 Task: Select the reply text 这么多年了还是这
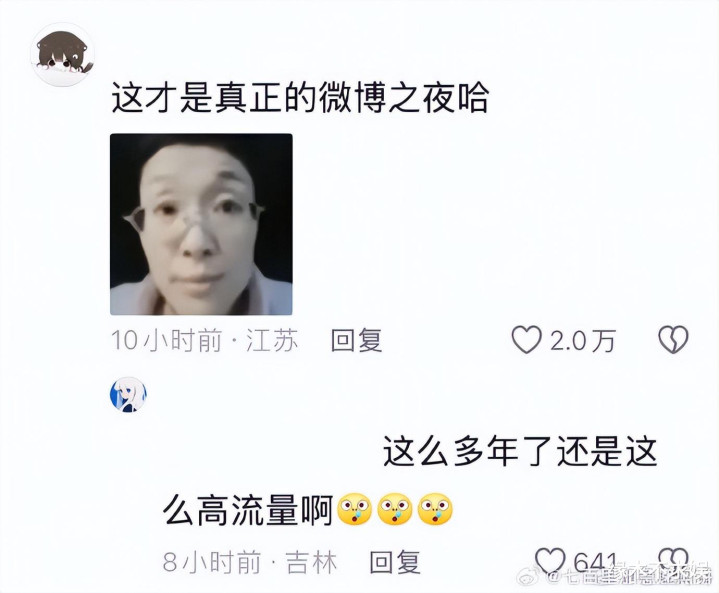coord(520,452)
